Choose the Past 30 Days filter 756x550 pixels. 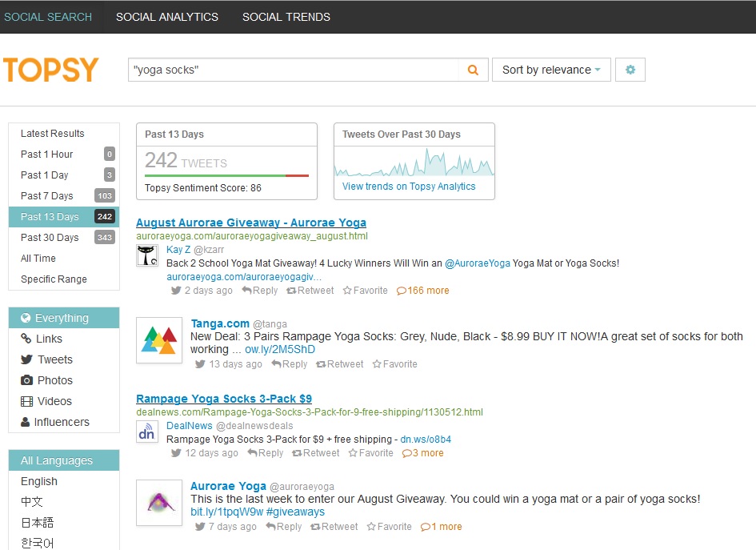(x=64, y=237)
